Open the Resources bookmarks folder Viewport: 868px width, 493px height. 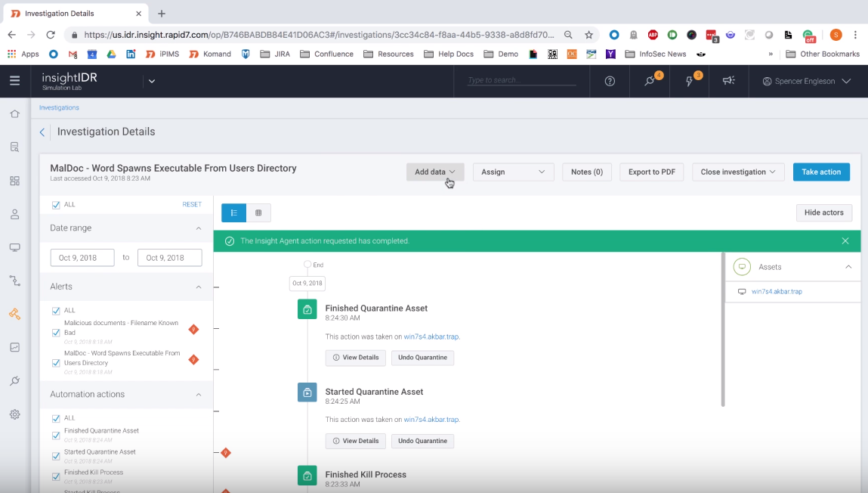point(388,54)
